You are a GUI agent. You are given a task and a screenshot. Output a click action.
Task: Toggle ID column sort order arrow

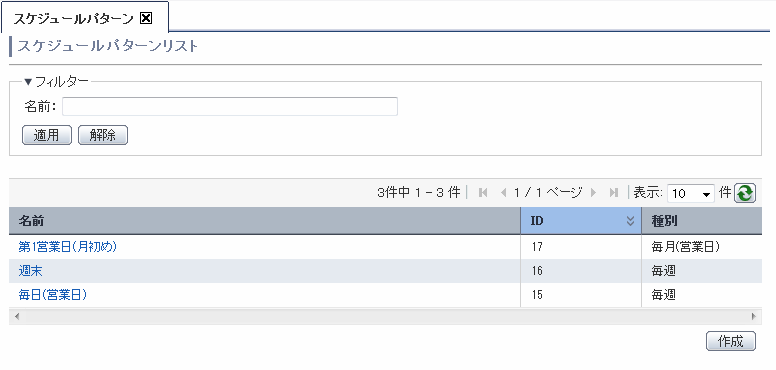tap(630, 221)
